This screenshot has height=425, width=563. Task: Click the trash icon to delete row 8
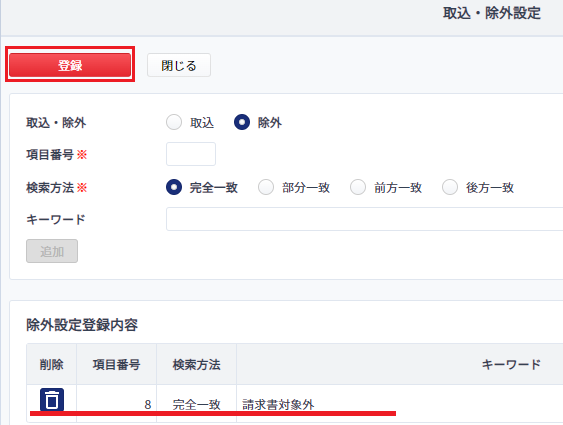point(52,400)
